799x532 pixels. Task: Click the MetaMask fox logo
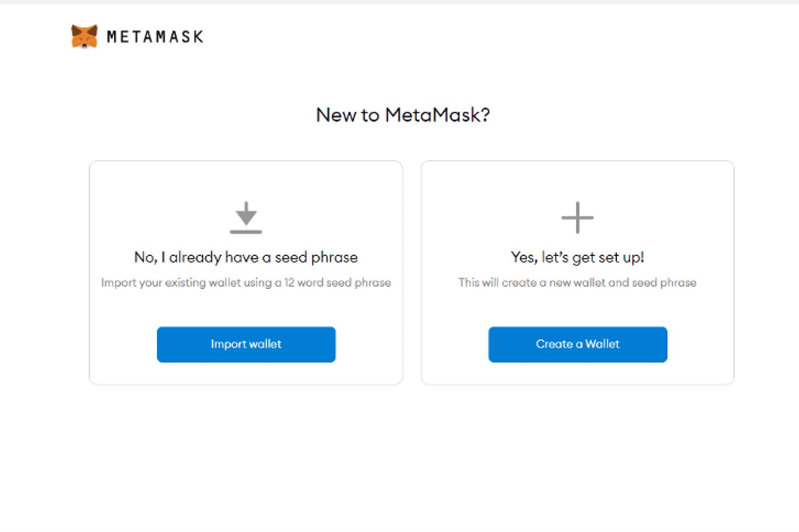[x=84, y=36]
